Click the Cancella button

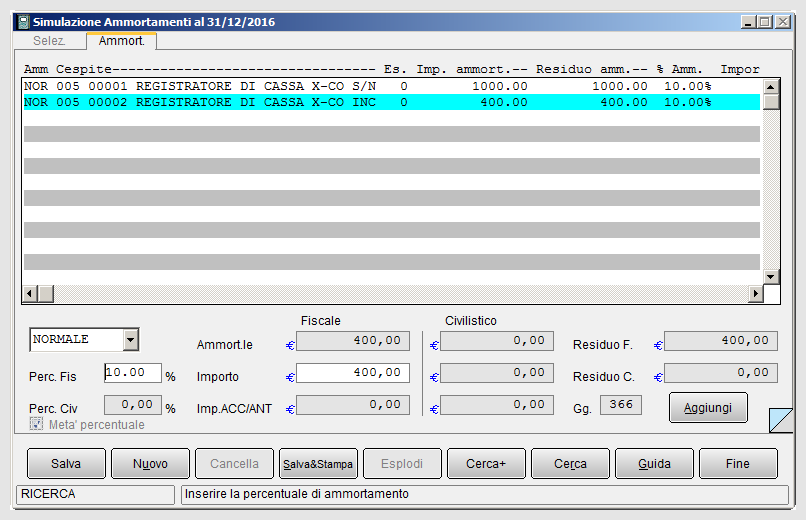[234, 463]
